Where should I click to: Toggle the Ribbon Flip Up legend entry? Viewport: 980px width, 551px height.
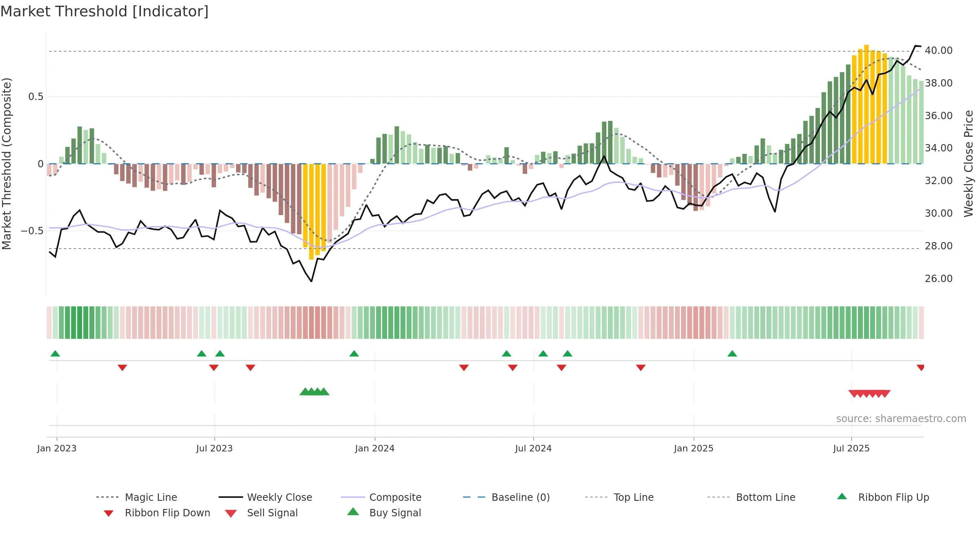(883, 497)
